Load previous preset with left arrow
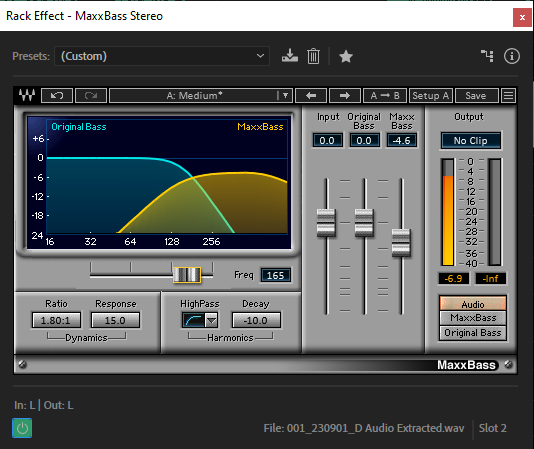Screen dimensions: 534x449 311,95
